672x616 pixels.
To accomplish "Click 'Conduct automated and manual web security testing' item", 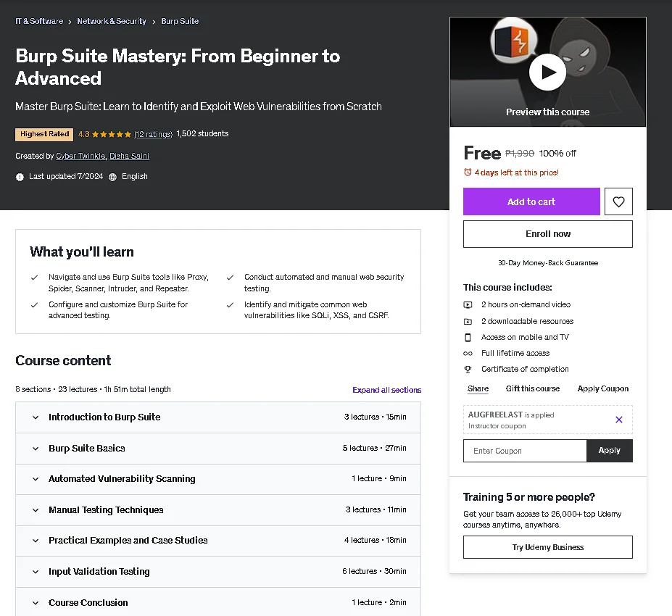I will point(324,283).
